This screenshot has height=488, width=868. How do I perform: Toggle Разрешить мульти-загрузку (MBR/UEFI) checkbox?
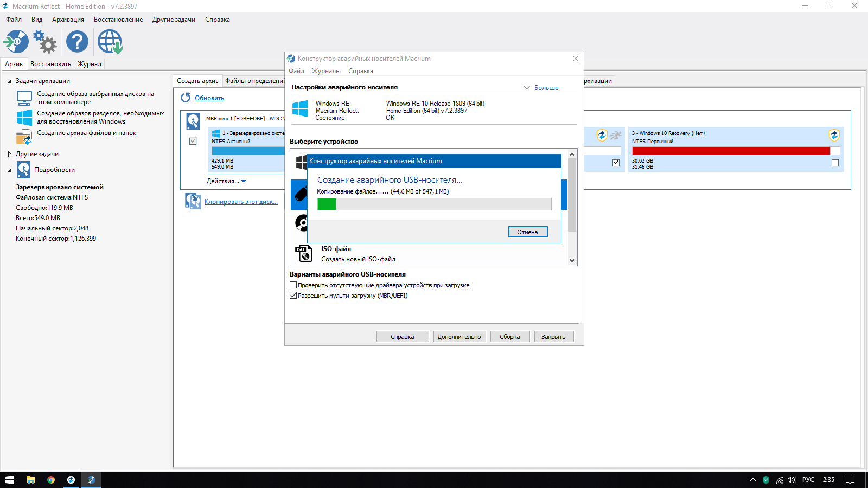coord(293,296)
